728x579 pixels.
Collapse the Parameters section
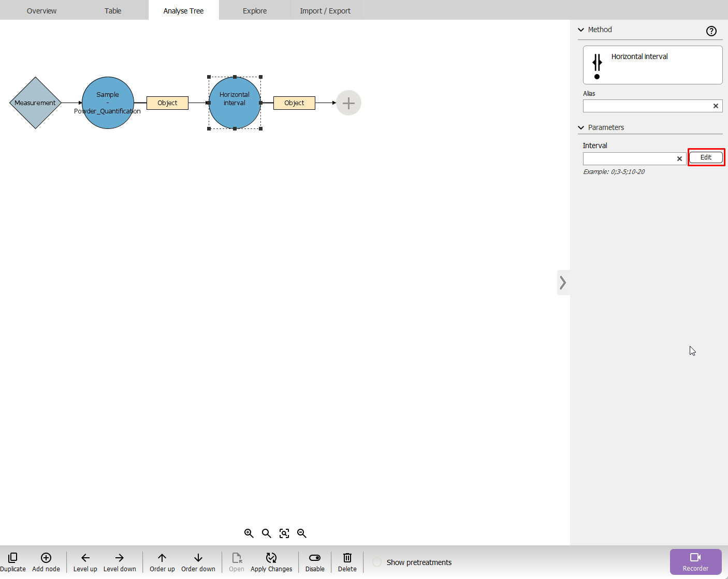click(581, 127)
